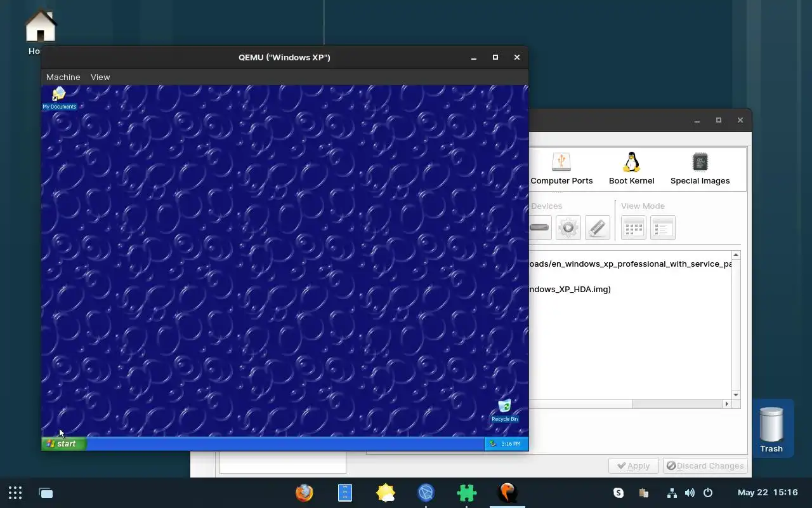
Task: Maximize the background settings window
Action: click(719, 120)
